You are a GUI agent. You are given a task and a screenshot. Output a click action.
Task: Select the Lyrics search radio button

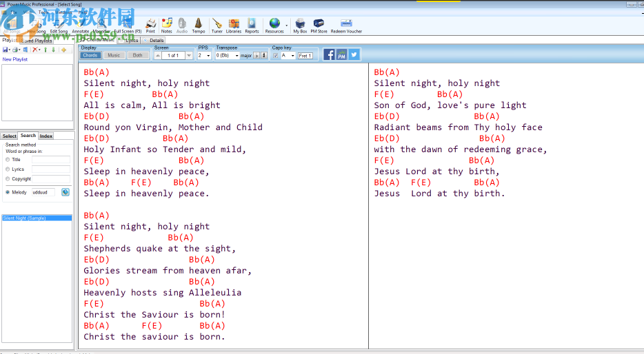click(8, 169)
